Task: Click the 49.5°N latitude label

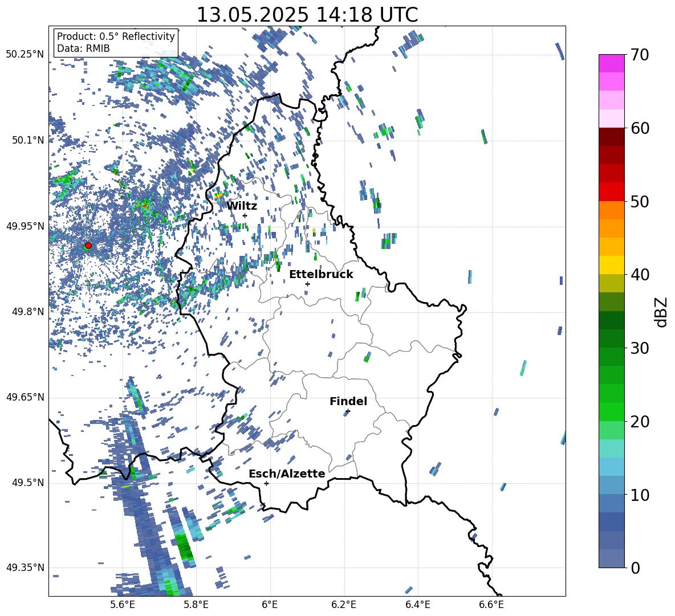Action: [28, 483]
